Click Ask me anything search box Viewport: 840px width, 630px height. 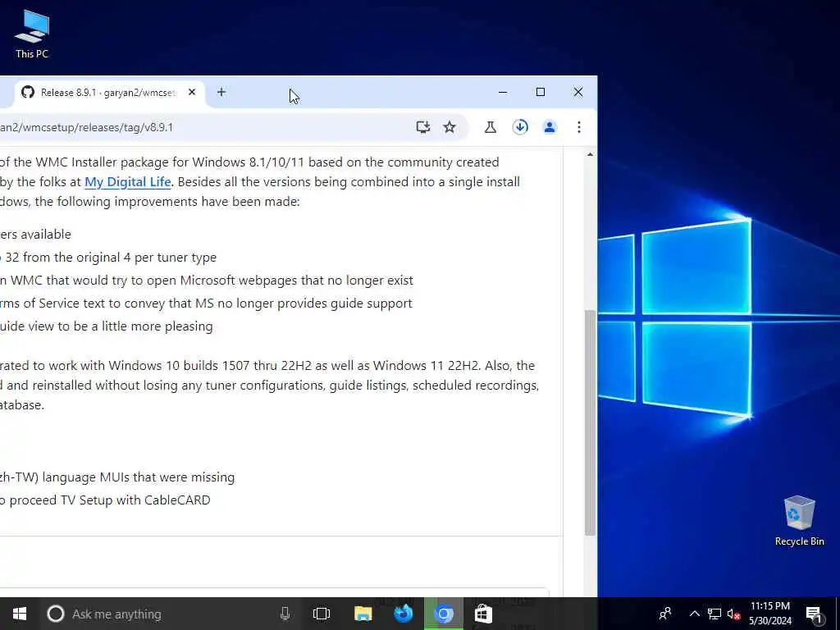(171, 614)
